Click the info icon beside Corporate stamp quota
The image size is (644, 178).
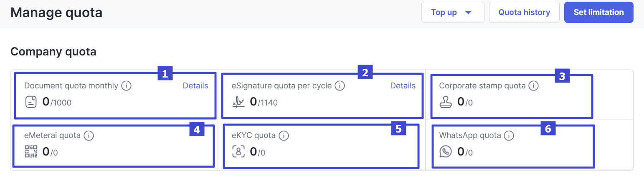point(533,86)
